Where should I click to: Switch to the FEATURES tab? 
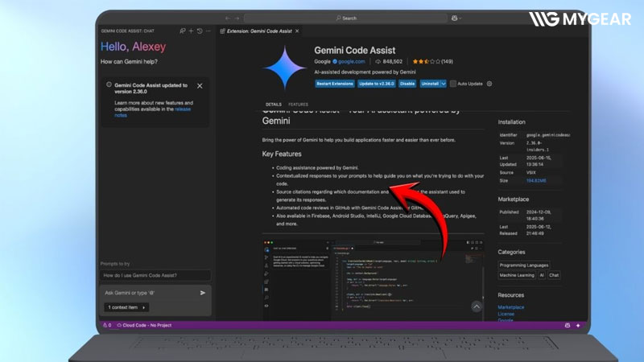[x=298, y=105]
